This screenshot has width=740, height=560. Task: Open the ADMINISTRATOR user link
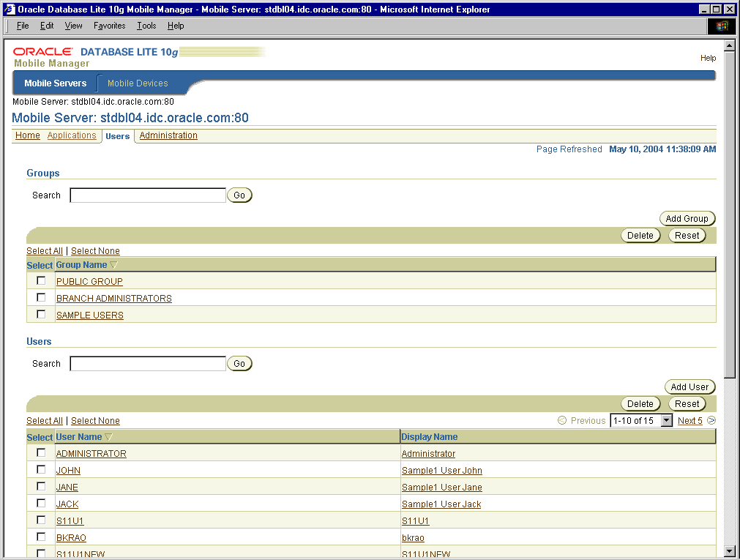[x=91, y=454]
